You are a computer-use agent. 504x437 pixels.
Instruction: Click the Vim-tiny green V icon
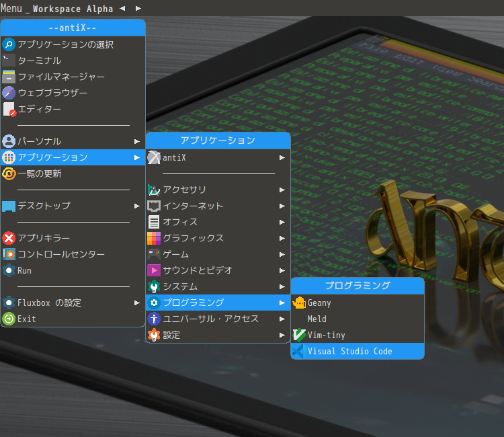coord(299,335)
